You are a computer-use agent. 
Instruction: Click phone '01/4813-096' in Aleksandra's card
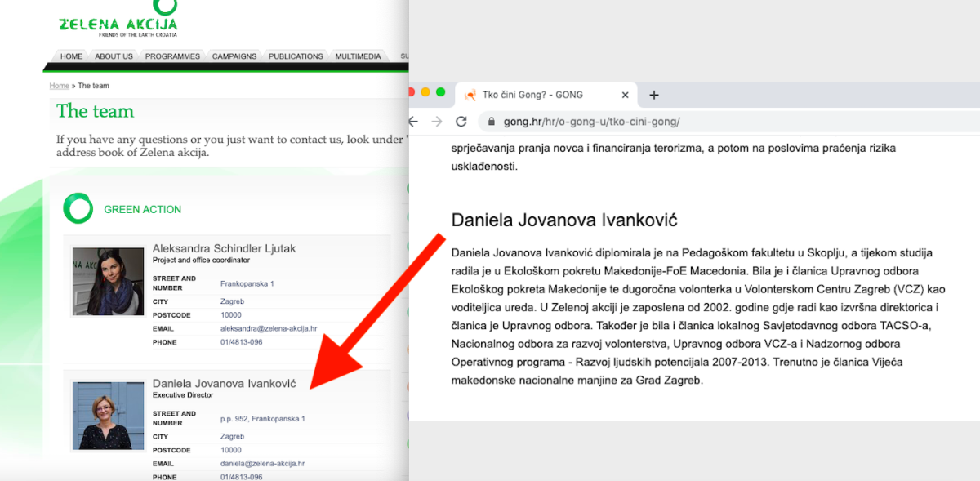(242, 342)
